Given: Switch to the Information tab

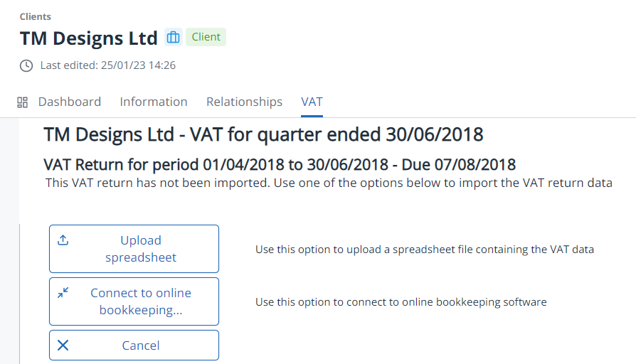Looking at the screenshot, I should point(154,102).
